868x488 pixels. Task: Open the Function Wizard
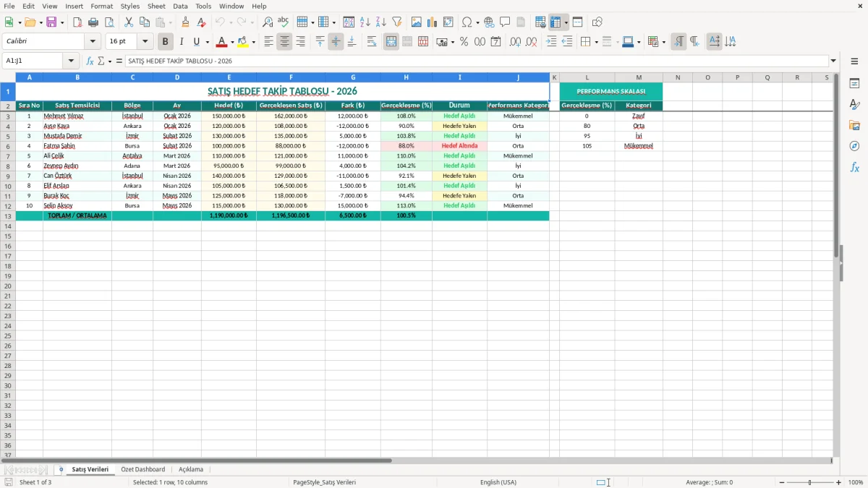pos(90,61)
